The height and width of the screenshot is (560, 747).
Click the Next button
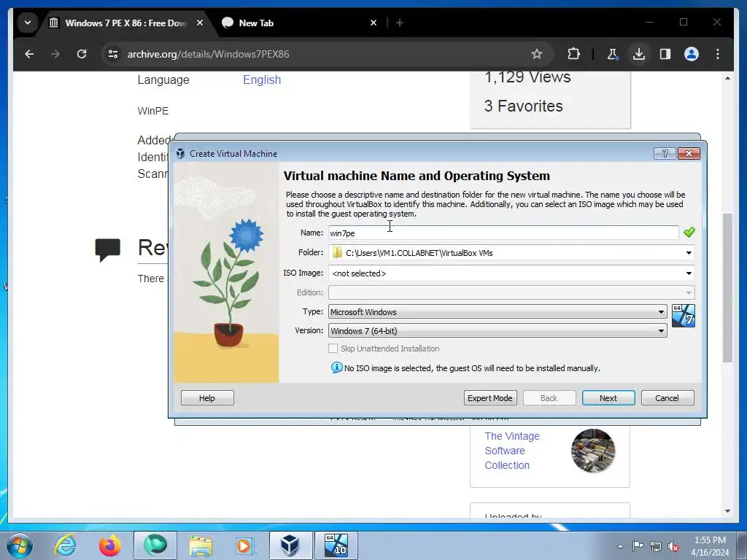coord(608,398)
